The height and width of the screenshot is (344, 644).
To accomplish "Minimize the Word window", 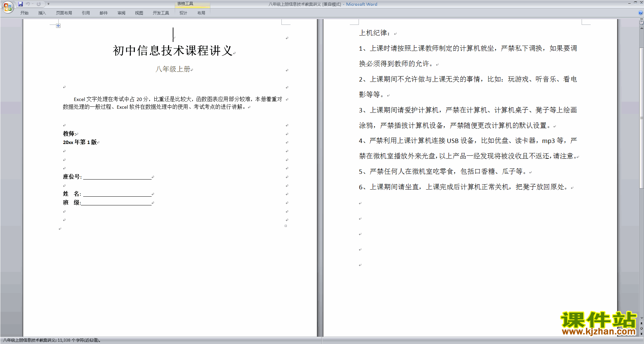I will (x=629, y=3).
